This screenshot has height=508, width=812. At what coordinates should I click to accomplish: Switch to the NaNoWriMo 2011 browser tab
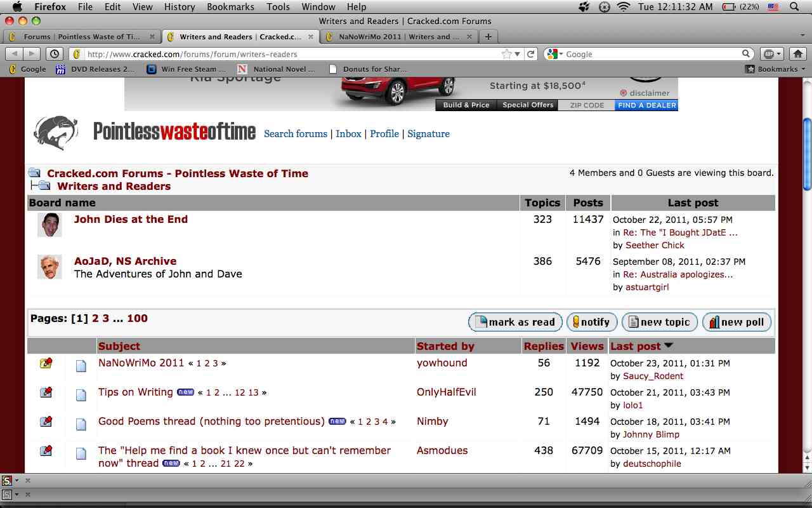click(400, 36)
